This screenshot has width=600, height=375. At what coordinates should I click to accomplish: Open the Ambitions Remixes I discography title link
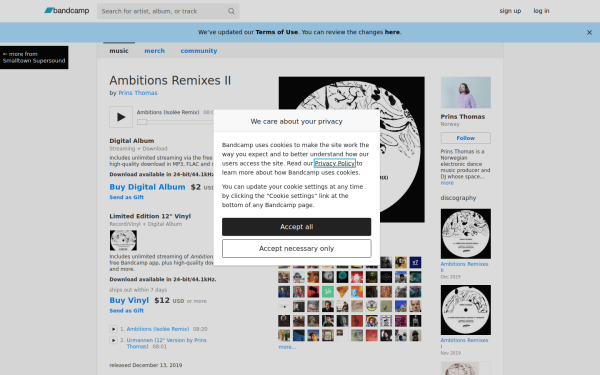pyautogui.click(x=464, y=343)
